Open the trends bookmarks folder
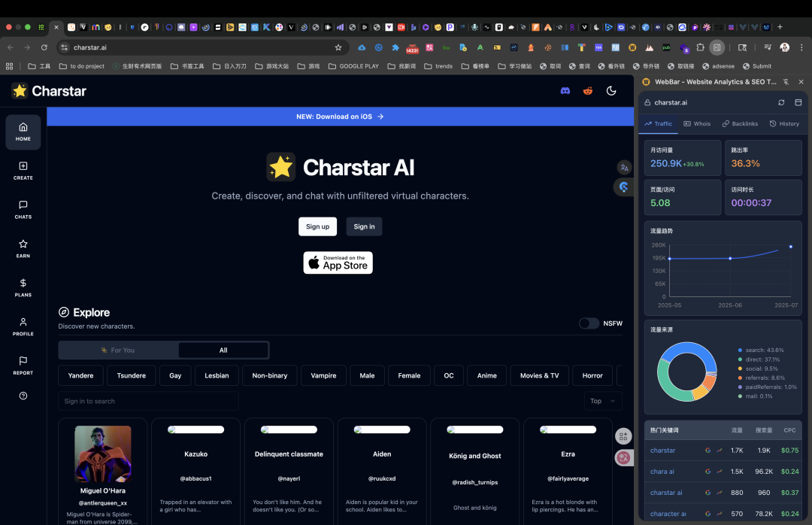The width and height of the screenshot is (812, 525). click(438, 66)
